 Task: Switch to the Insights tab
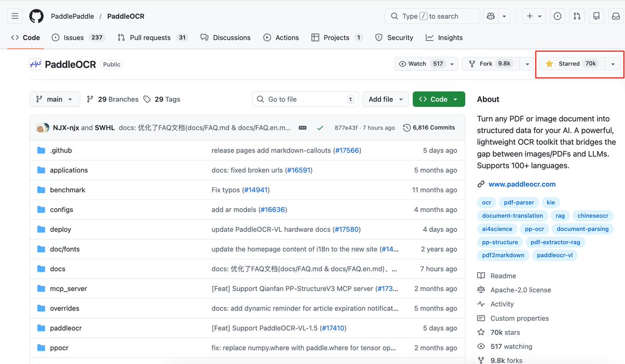pyautogui.click(x=444, y=37)
